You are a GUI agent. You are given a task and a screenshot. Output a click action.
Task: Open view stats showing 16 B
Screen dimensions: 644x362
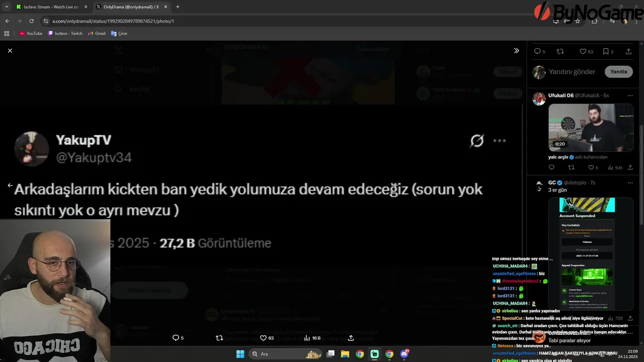point(312,338)
